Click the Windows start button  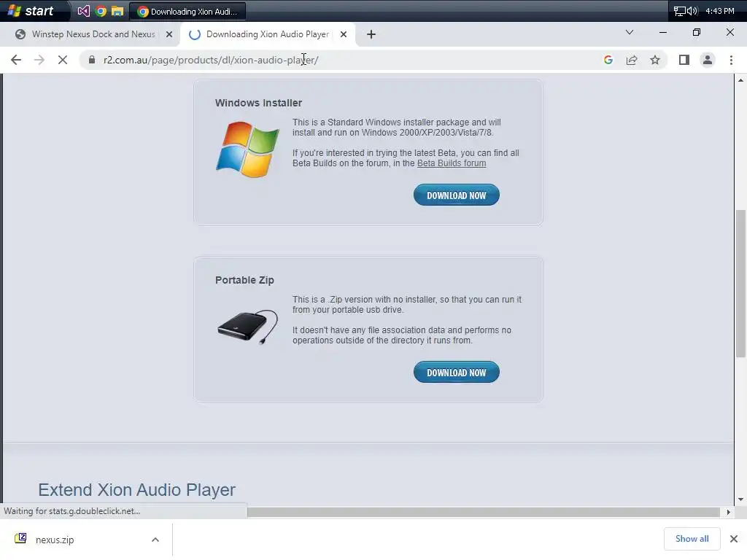pos(31,10)
